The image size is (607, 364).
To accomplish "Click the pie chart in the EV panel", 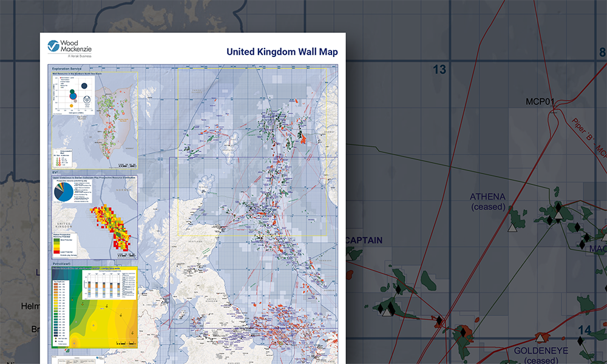I will point(65,192).
